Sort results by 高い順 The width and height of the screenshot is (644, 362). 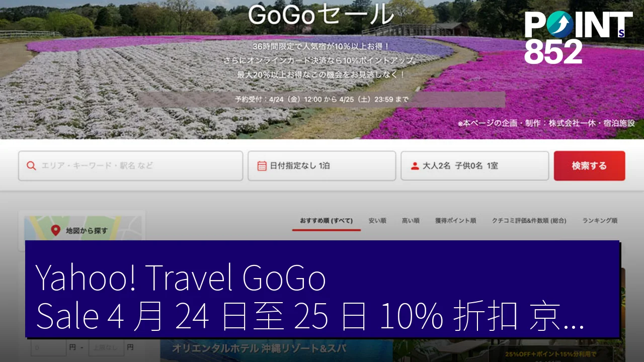[x=411, y=221]
